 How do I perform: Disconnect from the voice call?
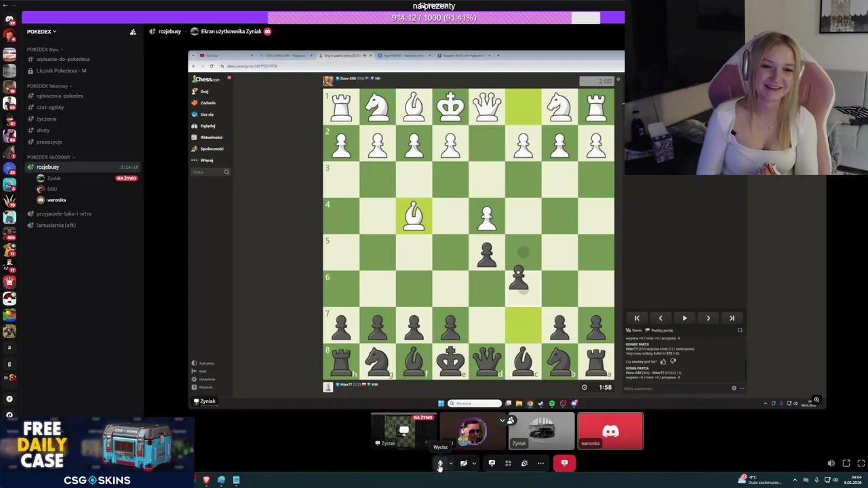tap(564, 463)
